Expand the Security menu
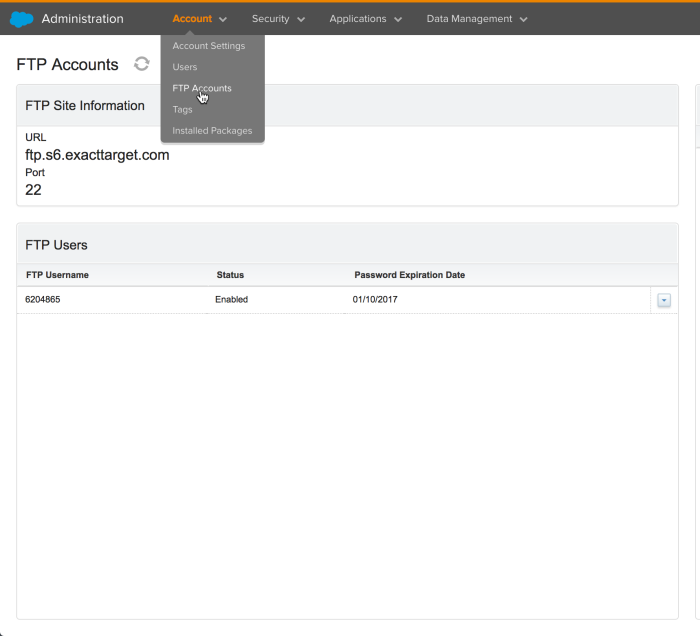The height and width of the screenshot is (636, 700). (x=278, y=19)
